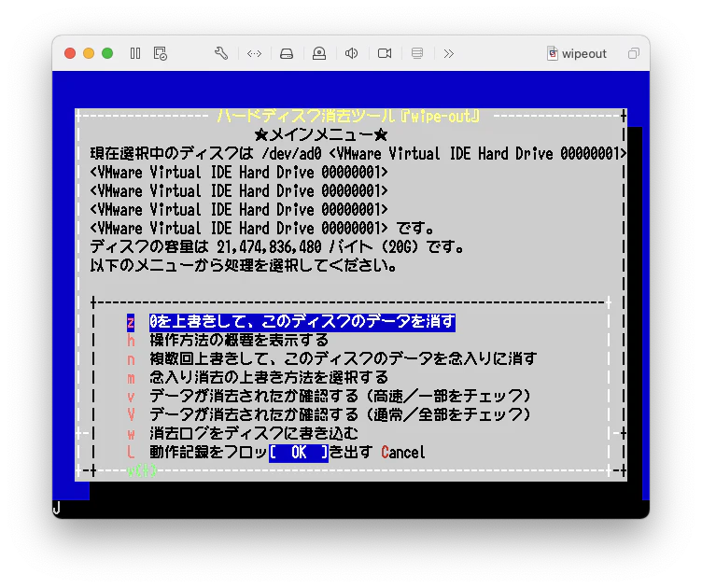Click the wipeout window title

pyautogui.click(x=584, y=54)
